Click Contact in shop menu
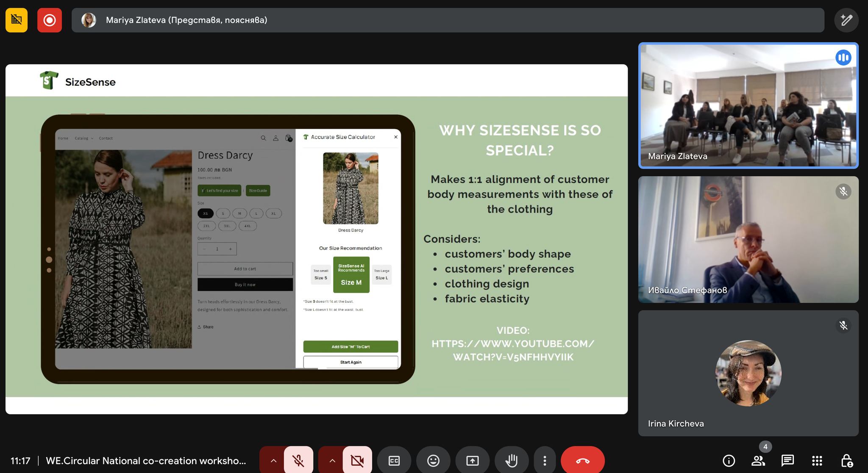Viewport: 868px width, 473px height. [106, 138]
